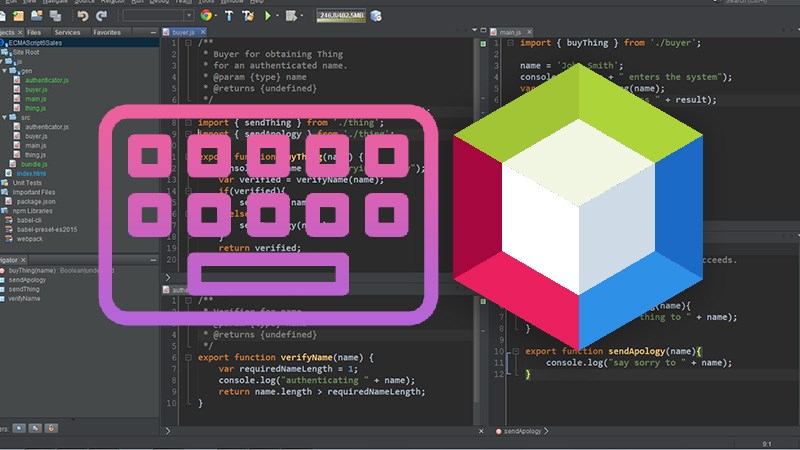Fold comment block at buyer.js line 1
800x450 pixels.
pos(188,43)
